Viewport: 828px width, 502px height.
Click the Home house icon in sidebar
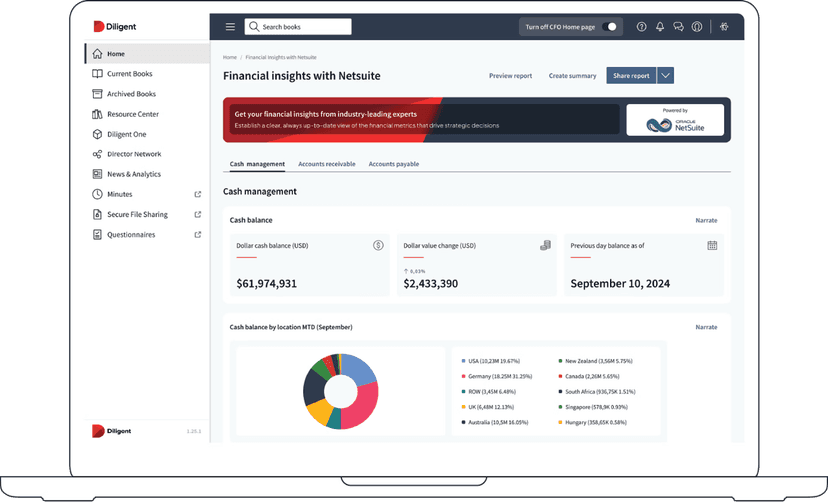coord(97,54)
